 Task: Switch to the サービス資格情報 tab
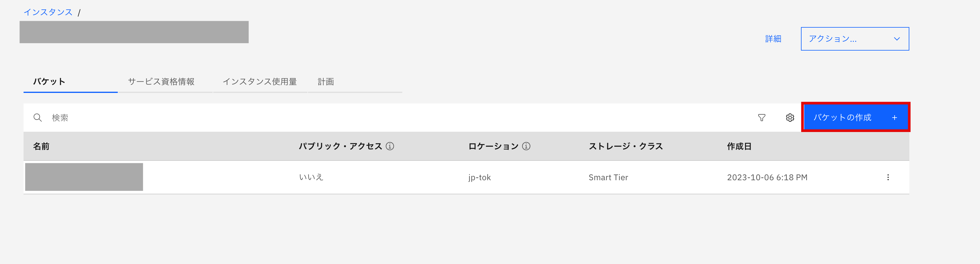point(162,81)
